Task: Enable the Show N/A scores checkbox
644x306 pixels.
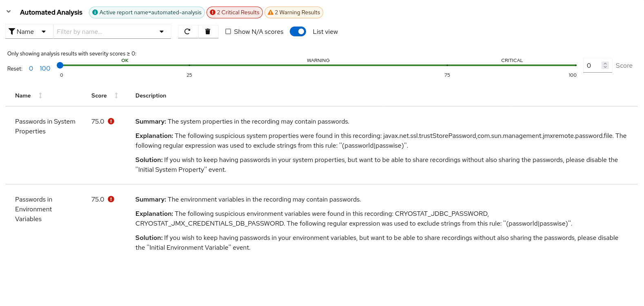Action: pos(228,31)
